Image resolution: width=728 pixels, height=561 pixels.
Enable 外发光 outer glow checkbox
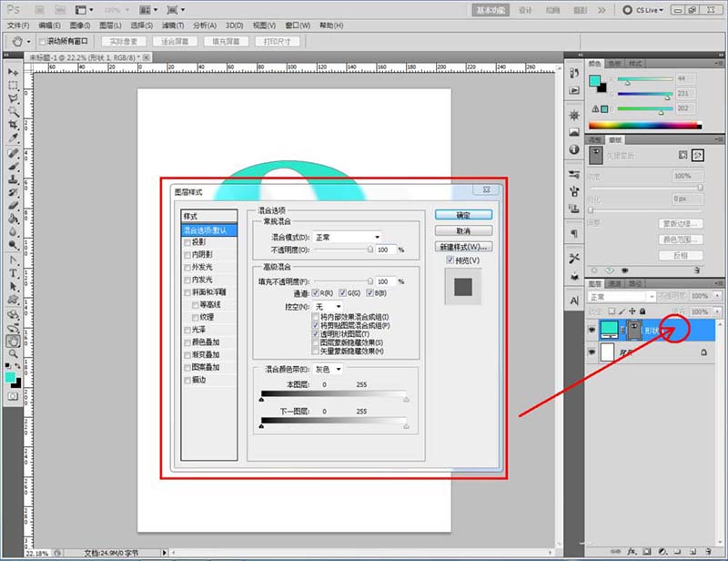point(187,267)
